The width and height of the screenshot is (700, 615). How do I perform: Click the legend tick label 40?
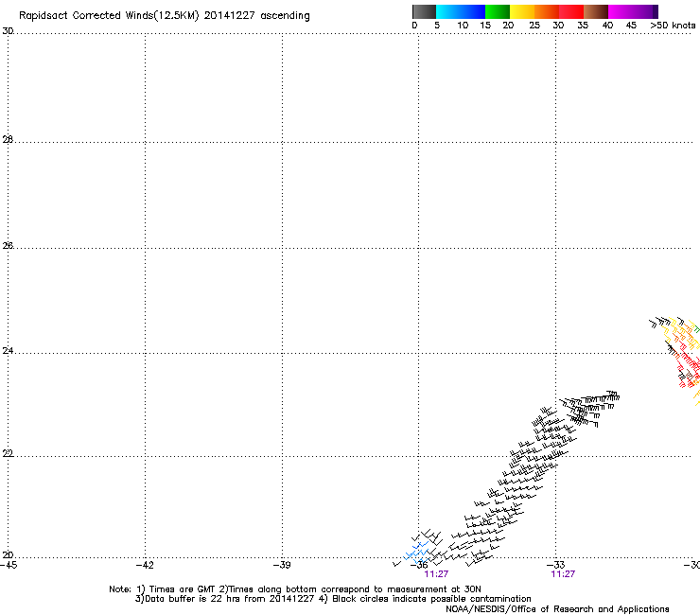click(x=607, y=26)
